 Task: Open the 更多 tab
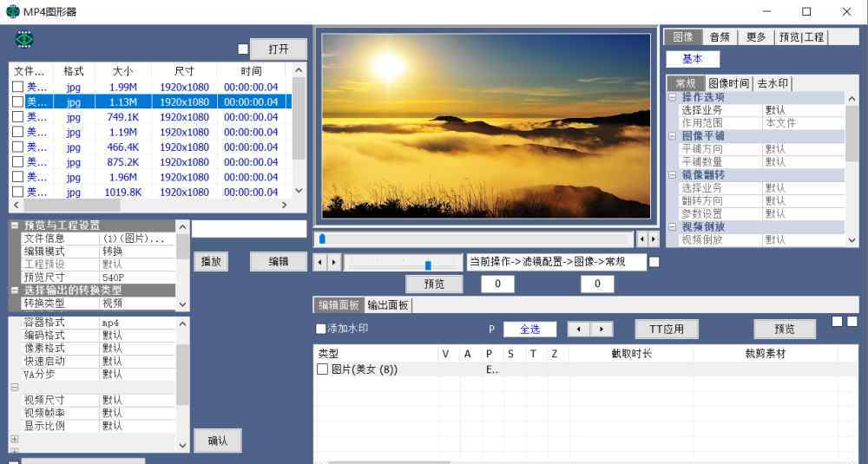[756, 37]
